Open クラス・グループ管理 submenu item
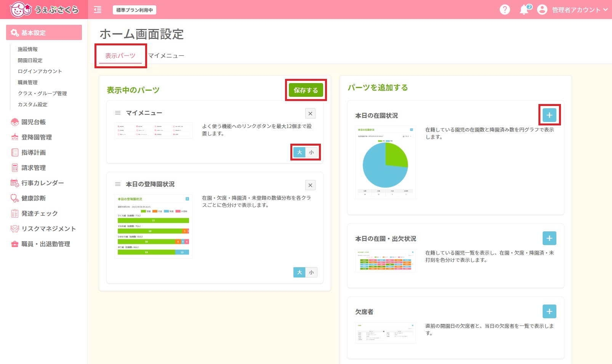This screenshot has width=612, height=364. click(42, 93)
